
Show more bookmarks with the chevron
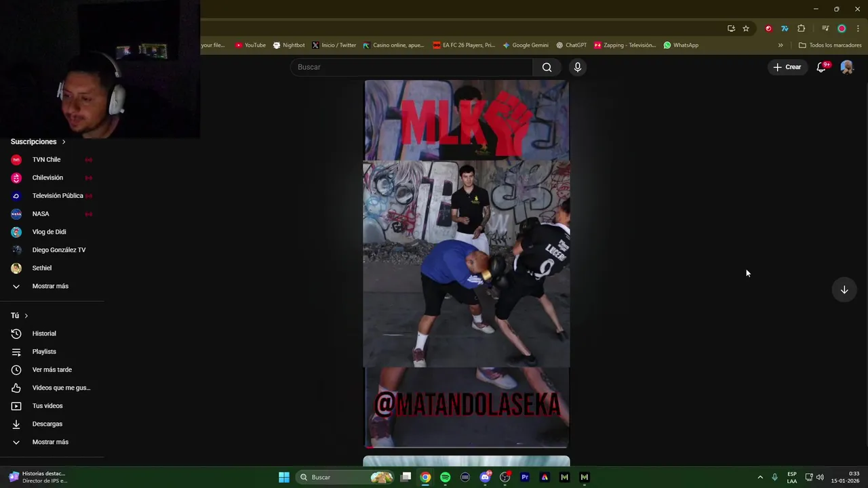[781, 45]
